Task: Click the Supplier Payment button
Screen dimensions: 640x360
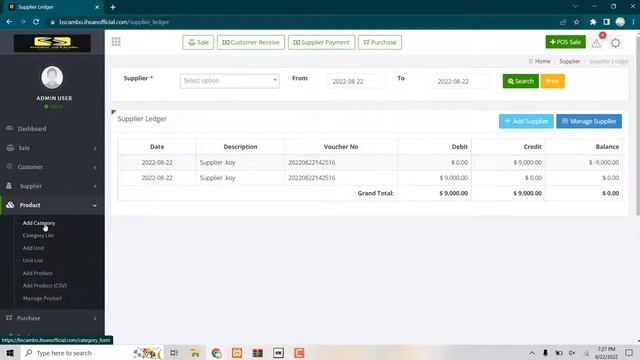Action: pos(321,42)
